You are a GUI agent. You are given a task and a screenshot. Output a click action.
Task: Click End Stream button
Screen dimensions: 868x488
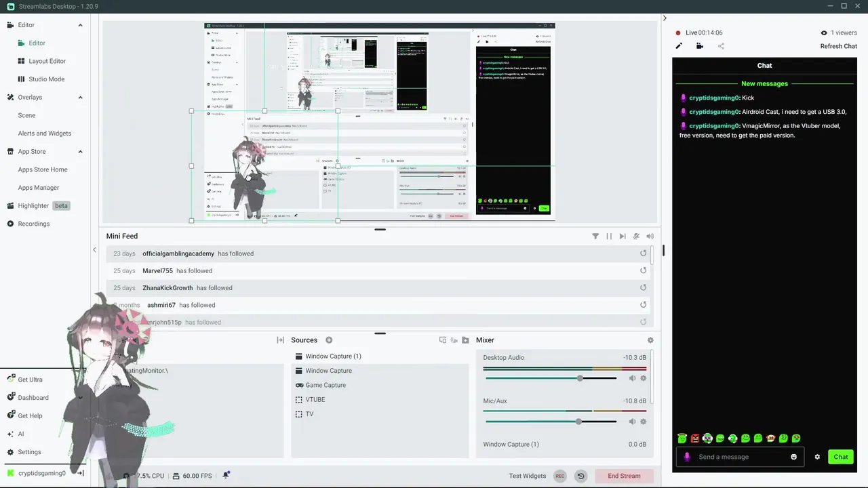coord(624,476)
